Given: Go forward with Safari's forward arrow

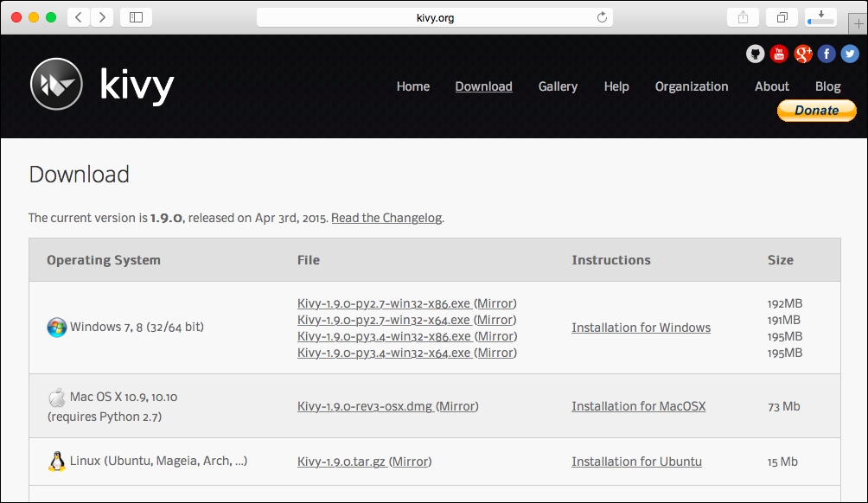Looking at the screenshot, I should pos(102,17).
